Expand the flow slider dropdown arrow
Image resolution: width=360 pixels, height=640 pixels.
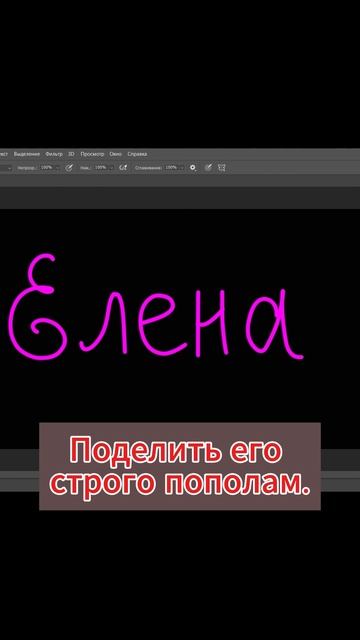111,168
